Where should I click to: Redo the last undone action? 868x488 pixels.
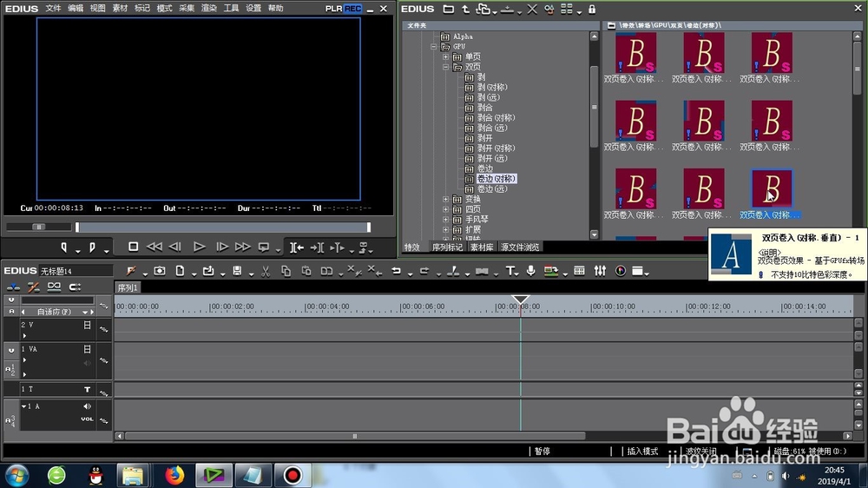click(x=424, y=271)
